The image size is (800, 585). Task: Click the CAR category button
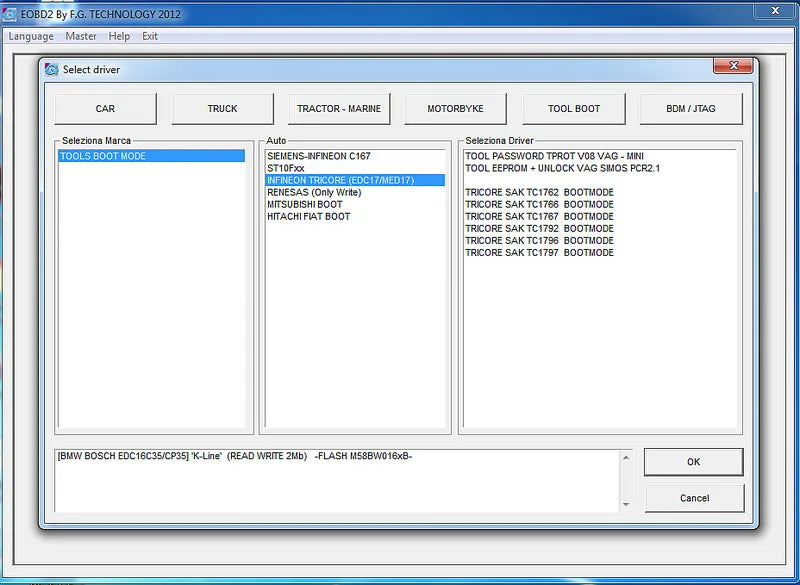pos(105,109)
